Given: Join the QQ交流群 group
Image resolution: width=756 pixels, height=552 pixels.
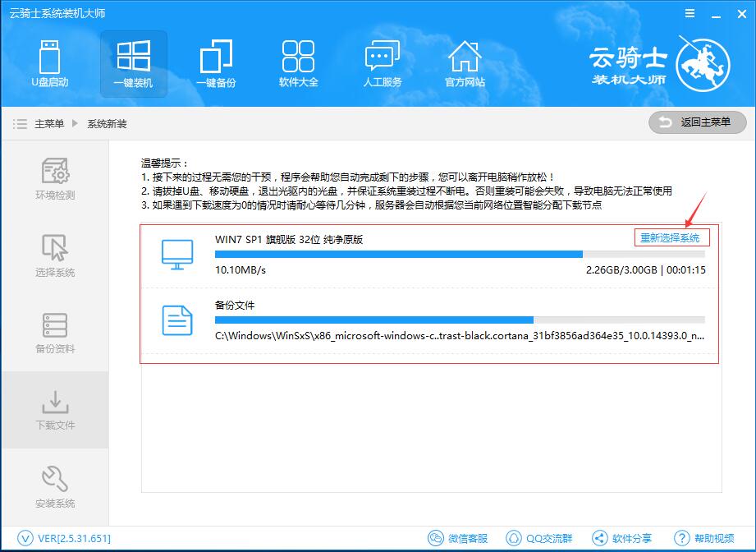Looking at the screenshot, I should pyautogui.click(x=542, y=537).
